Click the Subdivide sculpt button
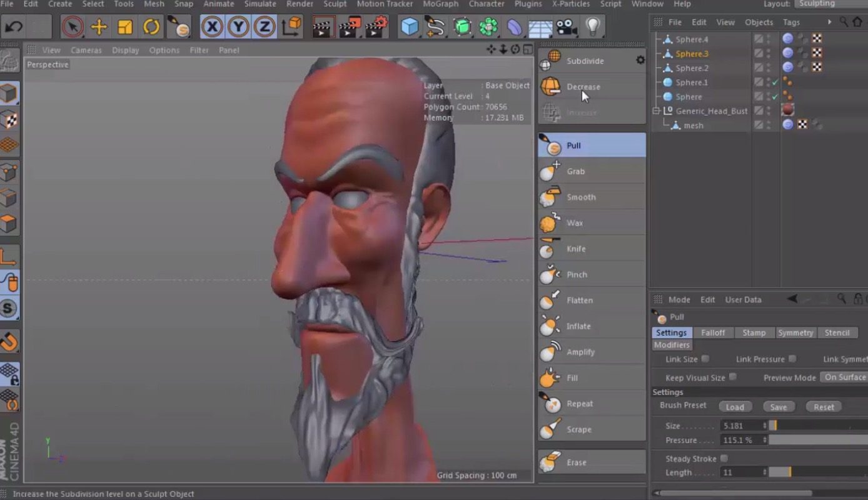This screenshot has height=500, width=868. pos(585,61)
